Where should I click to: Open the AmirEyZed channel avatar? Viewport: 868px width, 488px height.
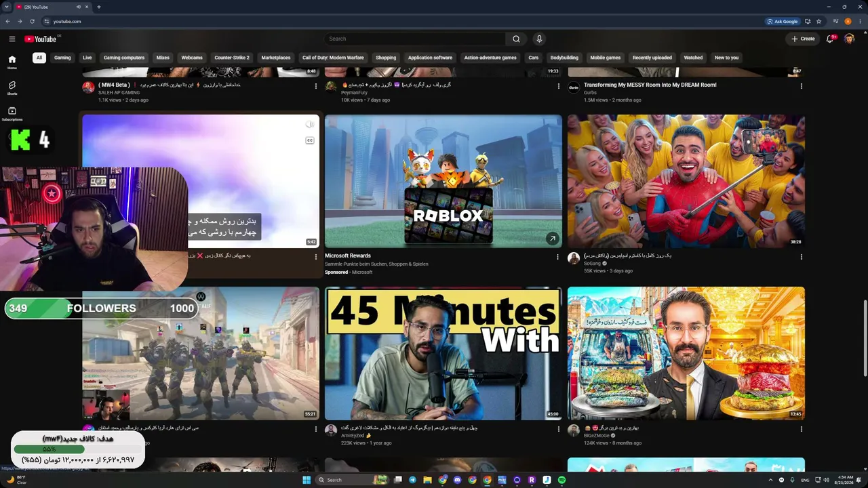coord(331,430)
